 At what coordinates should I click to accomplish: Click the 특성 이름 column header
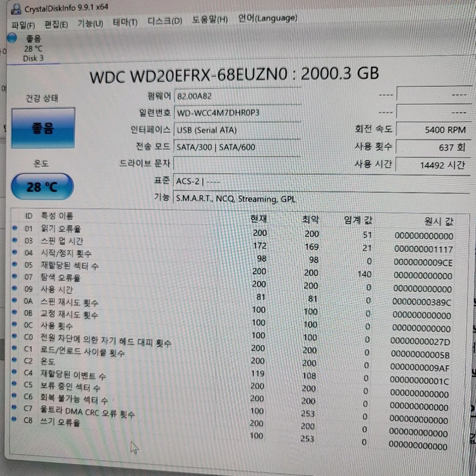(x=57, y=216)
